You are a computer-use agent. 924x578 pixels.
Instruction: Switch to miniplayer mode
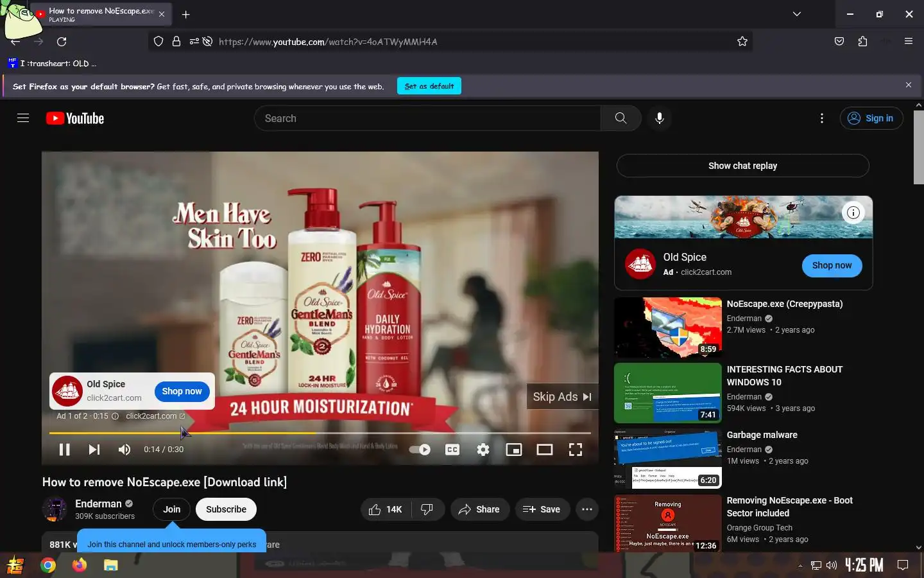click(x=514, y=450)
